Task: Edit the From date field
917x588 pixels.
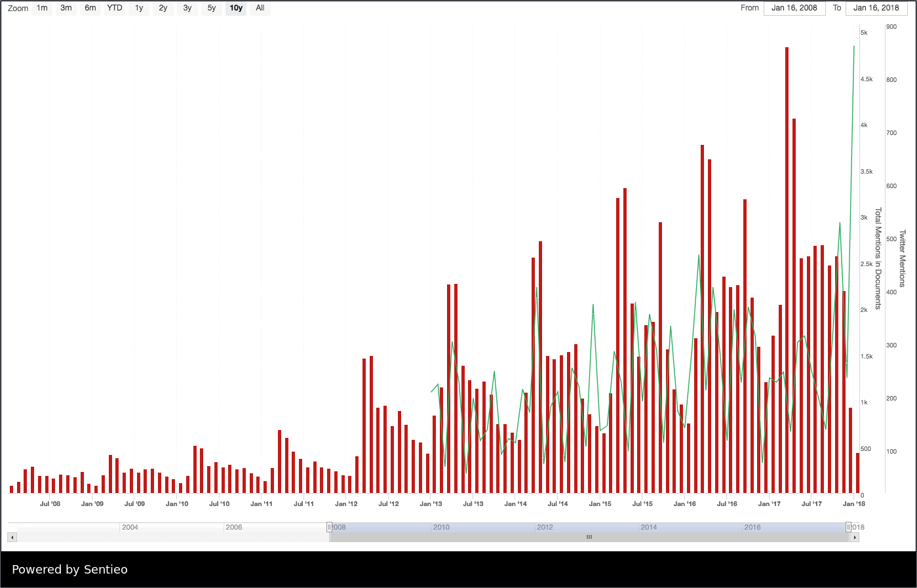Action: [794, 9]
